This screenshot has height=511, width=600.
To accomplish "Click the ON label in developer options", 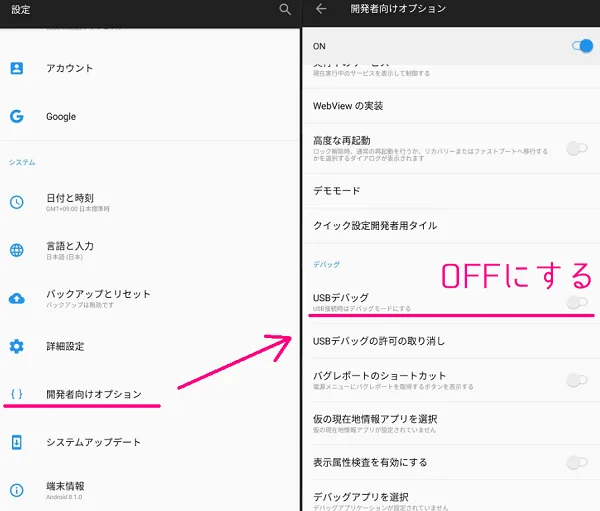I will pyautogui.click(x=319, y=46).
